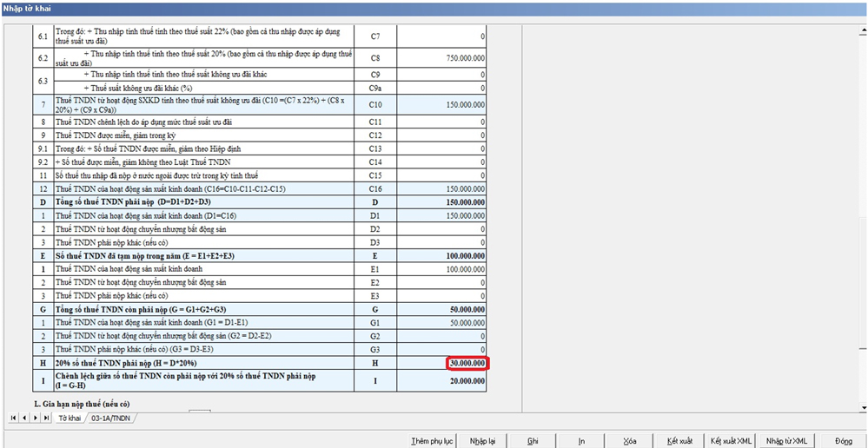Jump to last sheet navigation arrow
The image size is (868, 448).
pyautogui.click(x=45, y=418)
